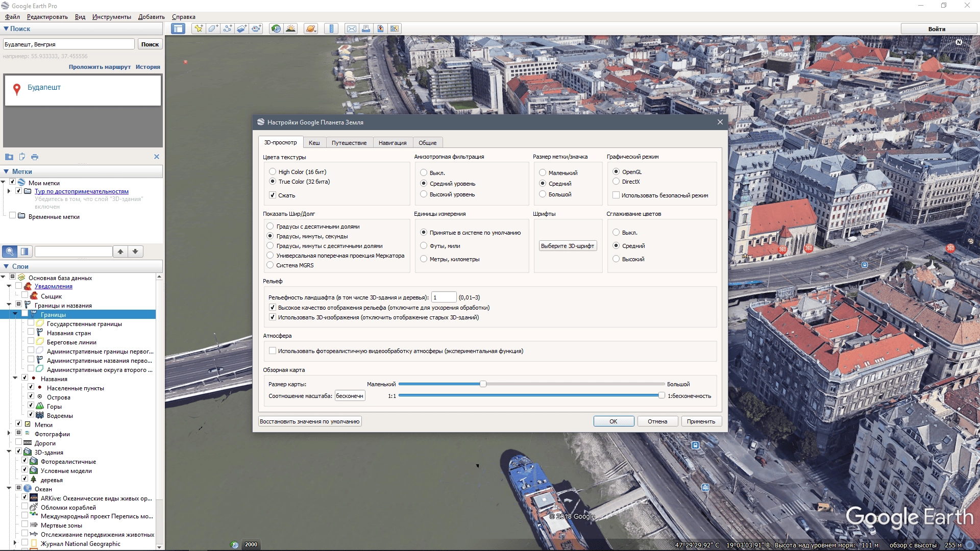Toggle high quality terrain checkbox
Image resolution: width=980 pixels, height=551 pixels.
pyautogui.click(x=273, y=308)
